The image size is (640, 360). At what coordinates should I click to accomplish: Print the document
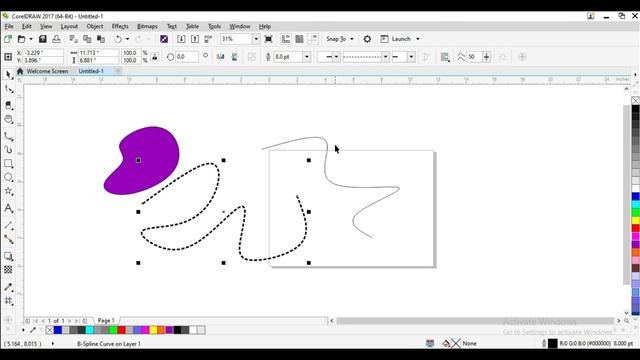(x=56, y=39)
